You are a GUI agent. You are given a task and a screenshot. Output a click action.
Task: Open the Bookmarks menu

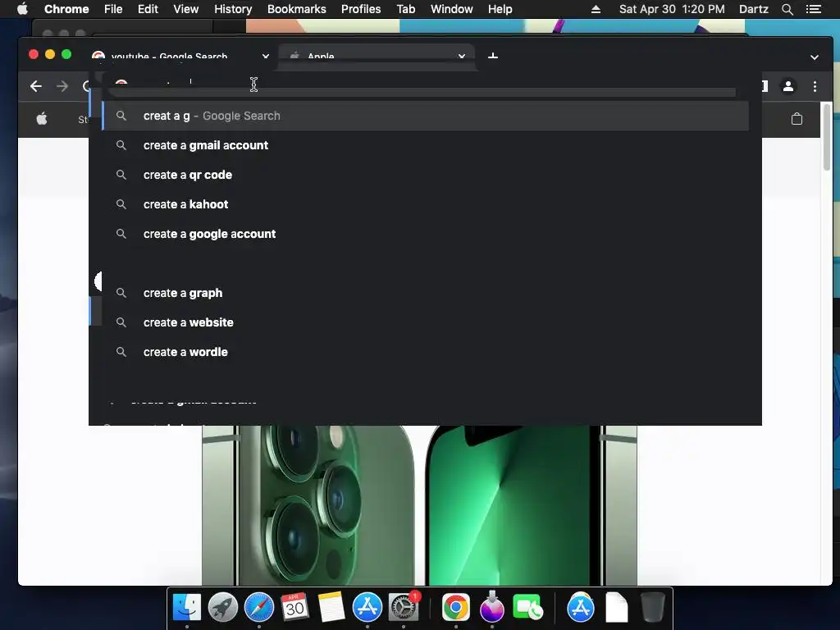pos(297,9)
